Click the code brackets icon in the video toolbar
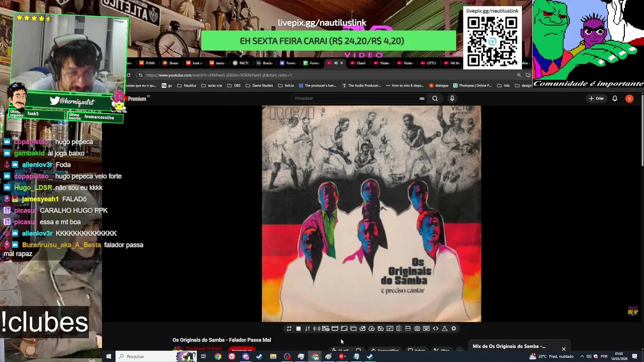This screenshot has height=362, width=644. click(436, 328)
